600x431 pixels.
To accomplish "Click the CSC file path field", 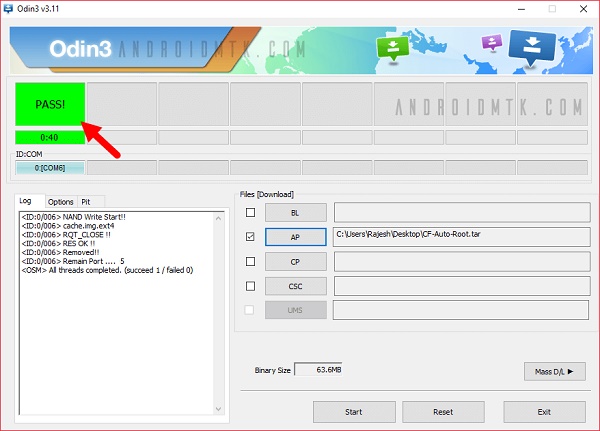I will pos(462,286).
